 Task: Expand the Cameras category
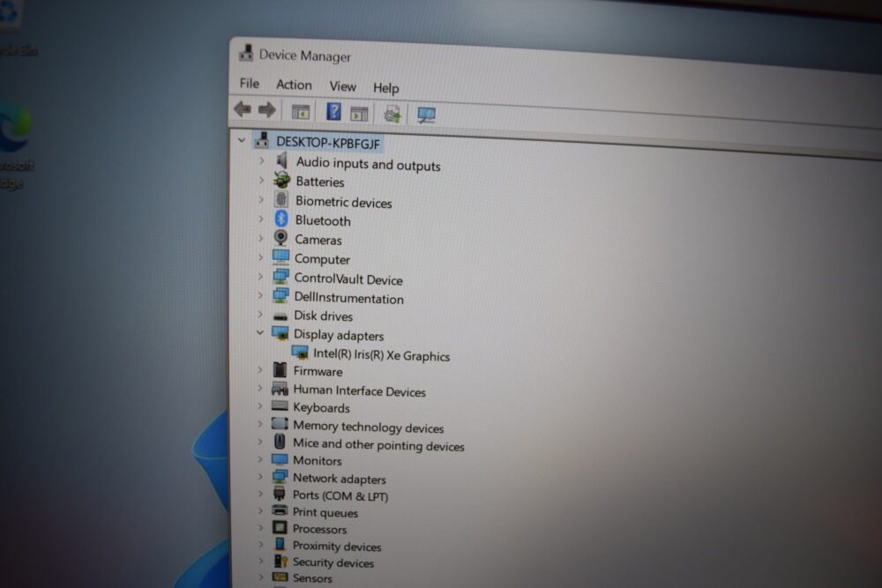[x=260, y=238]
